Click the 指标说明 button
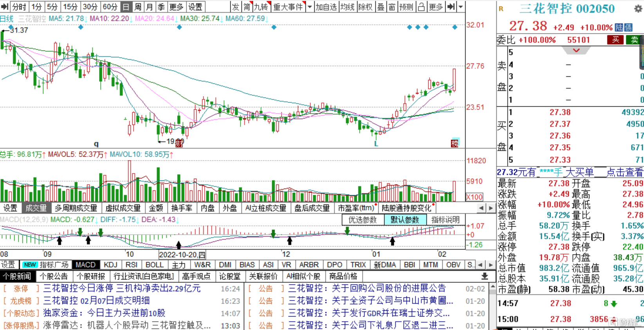Screen dimensions: 644x330 point(446,220)
